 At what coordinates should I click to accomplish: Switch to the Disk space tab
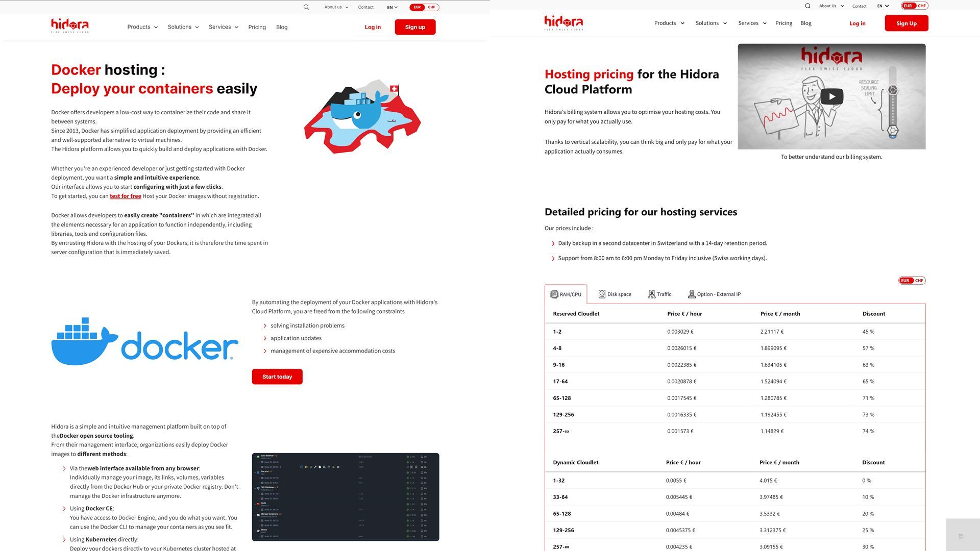click(x=615, y=294)
